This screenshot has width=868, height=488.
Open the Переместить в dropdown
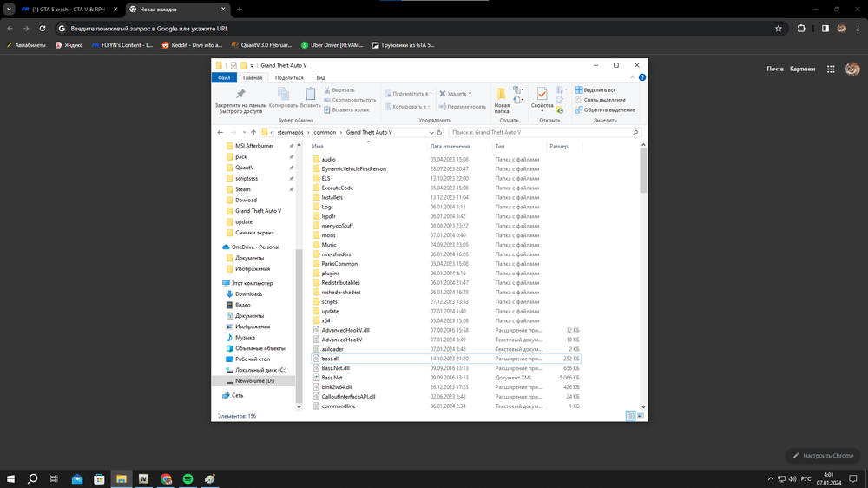point(409,94)
